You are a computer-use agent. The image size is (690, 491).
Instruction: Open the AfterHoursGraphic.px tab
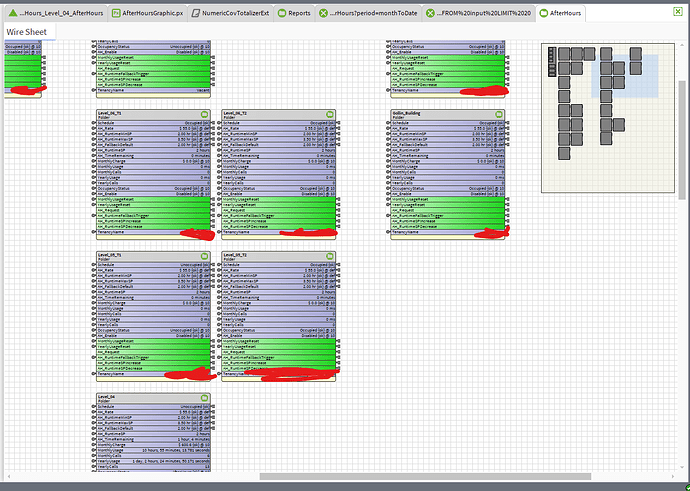(x=148, y=13)
